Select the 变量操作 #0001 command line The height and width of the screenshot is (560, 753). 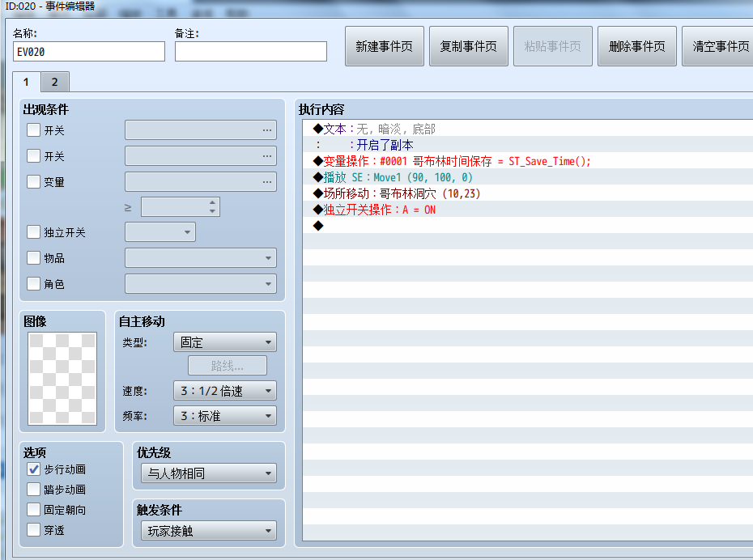[x=528, y=161]
